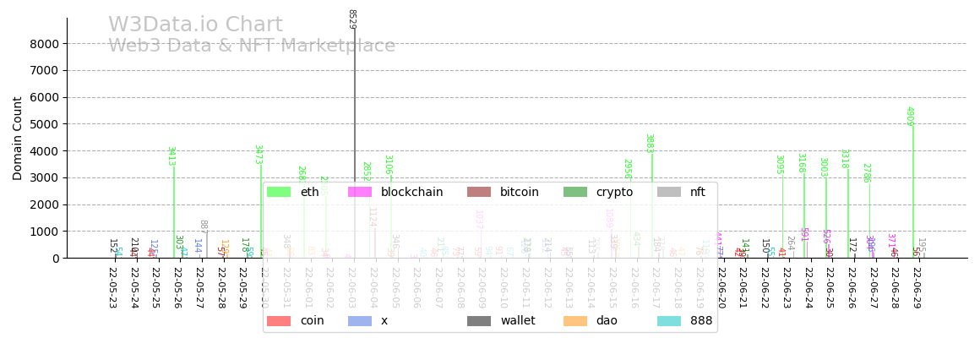Screen dimensions: 980x338
Task: Select the 22-06-20 date tick label
Action: 721,288
